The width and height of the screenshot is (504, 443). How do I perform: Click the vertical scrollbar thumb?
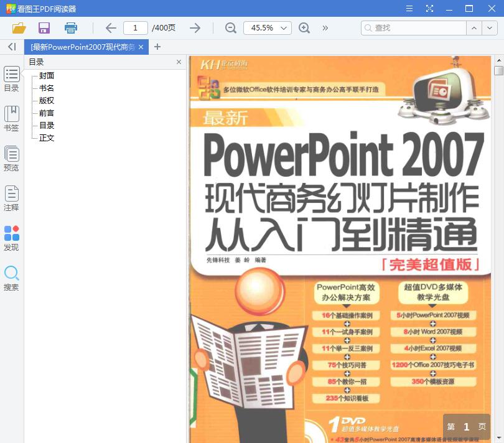498,70
